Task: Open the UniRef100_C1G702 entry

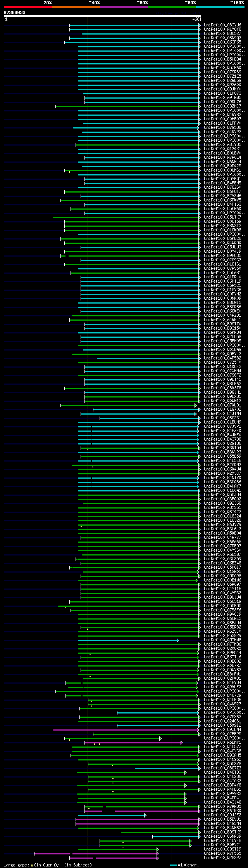Action: 222,409
